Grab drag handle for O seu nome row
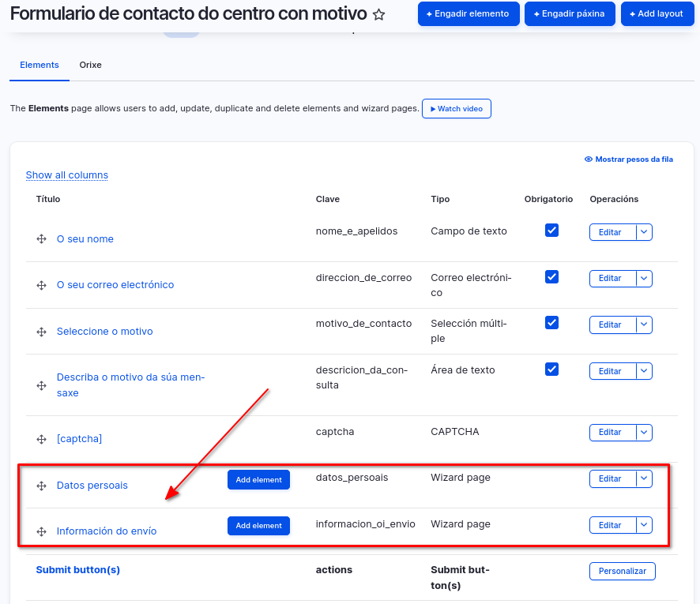Image resolution: width=700 pixels, height=604 pixels. click(41, 239)
